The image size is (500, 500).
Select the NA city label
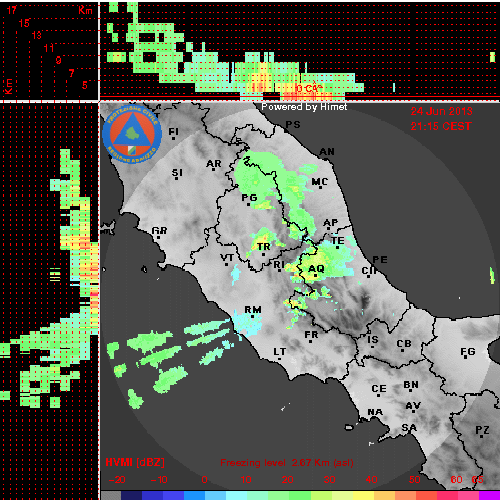375,413
